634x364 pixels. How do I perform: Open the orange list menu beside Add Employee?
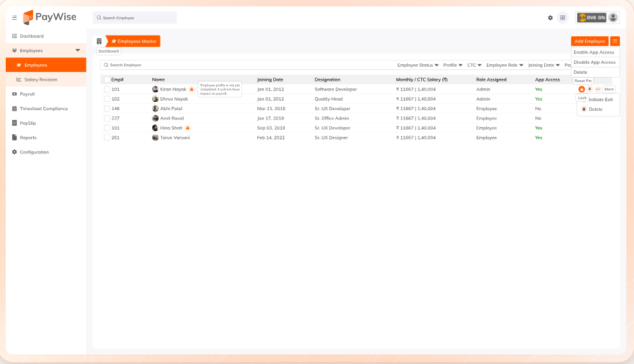click(615, 41)
